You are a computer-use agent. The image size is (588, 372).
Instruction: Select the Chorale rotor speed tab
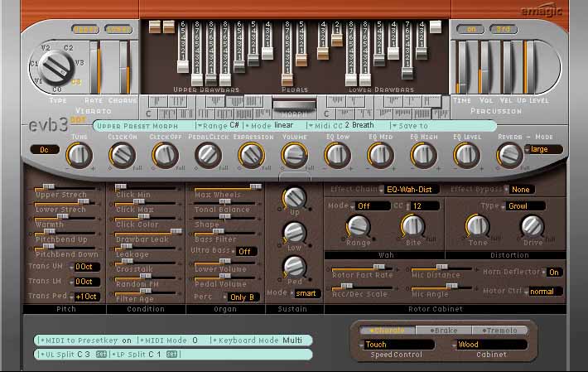coord(387,331)
